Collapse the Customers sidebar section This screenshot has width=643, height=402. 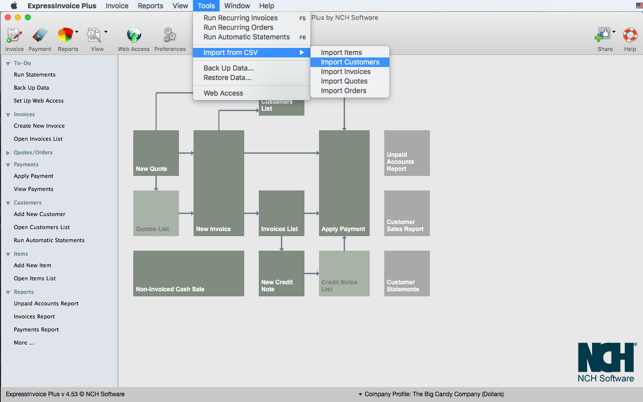(8, 203)
